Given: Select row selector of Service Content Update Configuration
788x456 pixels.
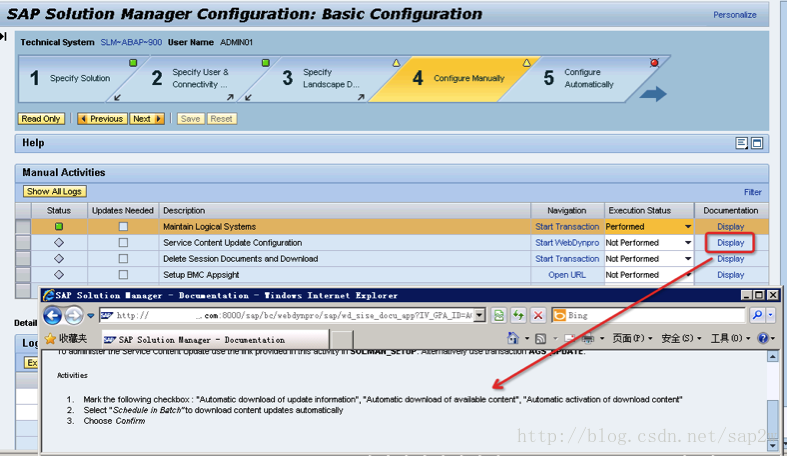Looking at the screenshot, I should pos(23,243).
